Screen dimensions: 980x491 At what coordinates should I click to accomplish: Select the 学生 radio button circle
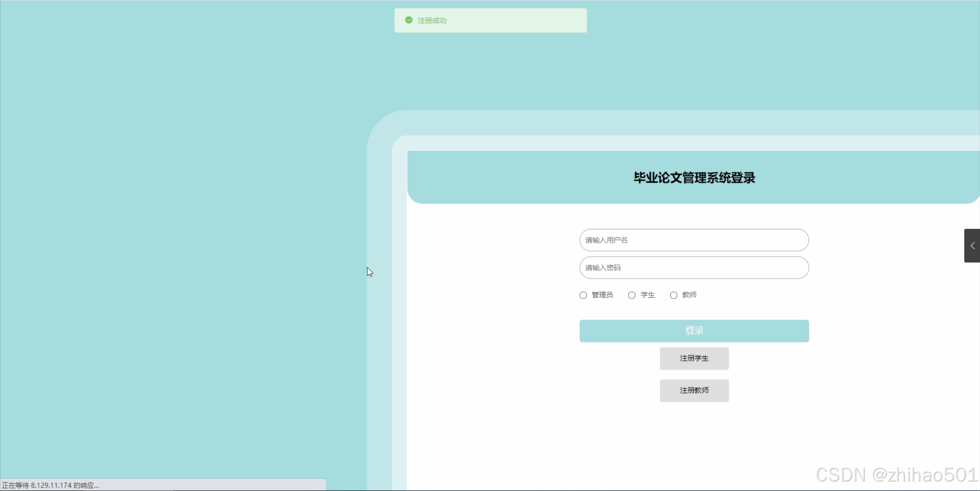(x=632, y=295)
